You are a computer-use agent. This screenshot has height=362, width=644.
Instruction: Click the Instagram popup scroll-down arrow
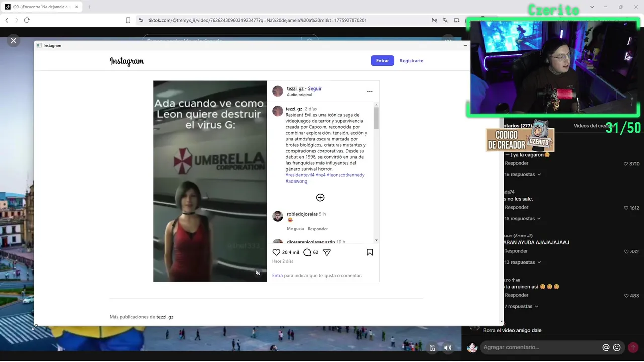point(501,322)
